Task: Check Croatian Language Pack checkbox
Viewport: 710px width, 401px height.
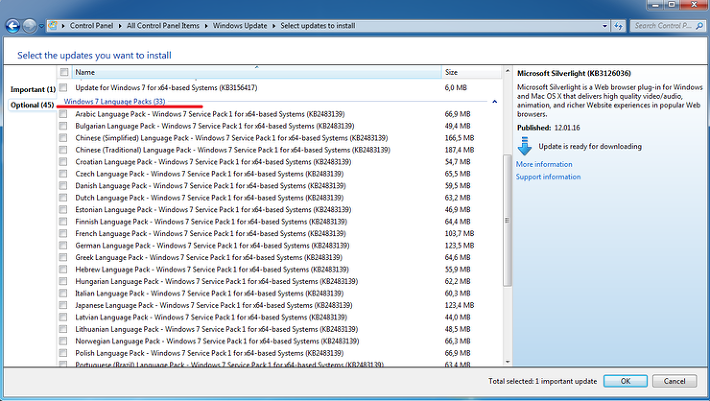Action: (63, 162)
